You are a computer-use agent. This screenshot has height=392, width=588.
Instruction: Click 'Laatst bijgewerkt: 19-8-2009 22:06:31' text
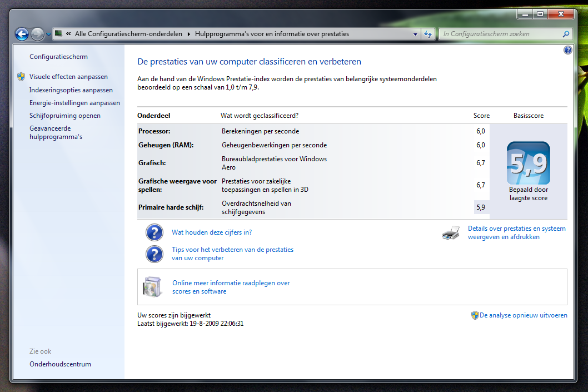[190, 324]
